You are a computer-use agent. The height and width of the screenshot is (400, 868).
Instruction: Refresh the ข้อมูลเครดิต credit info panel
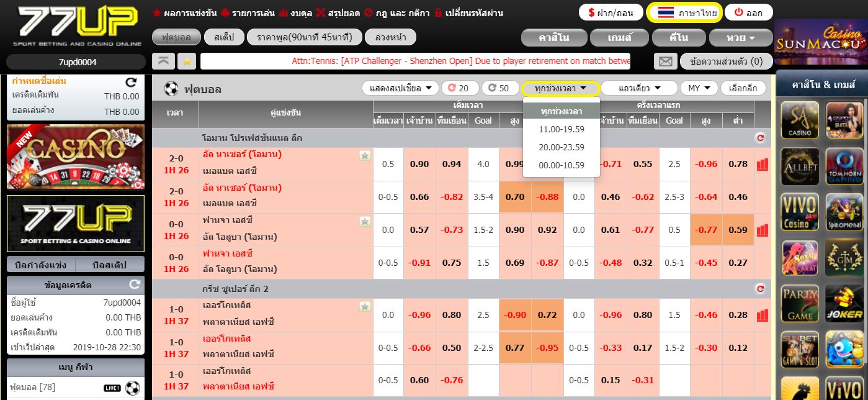[135, 284]
